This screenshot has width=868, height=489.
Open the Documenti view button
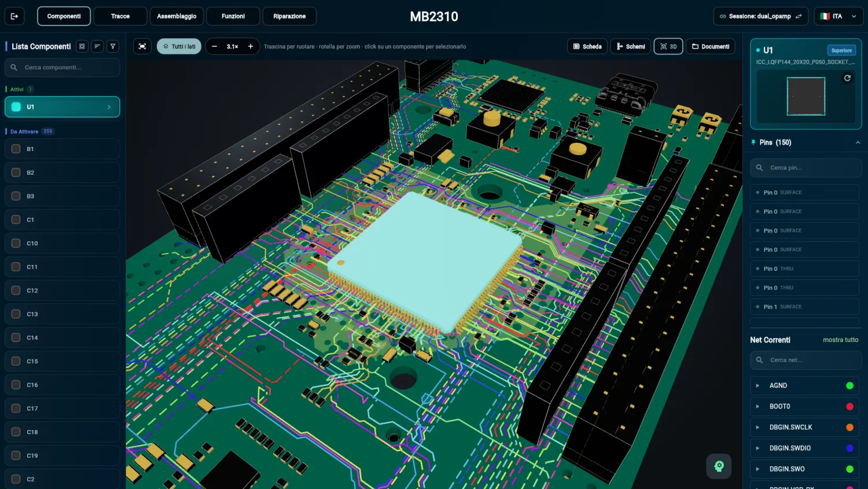tap(711, 46)
